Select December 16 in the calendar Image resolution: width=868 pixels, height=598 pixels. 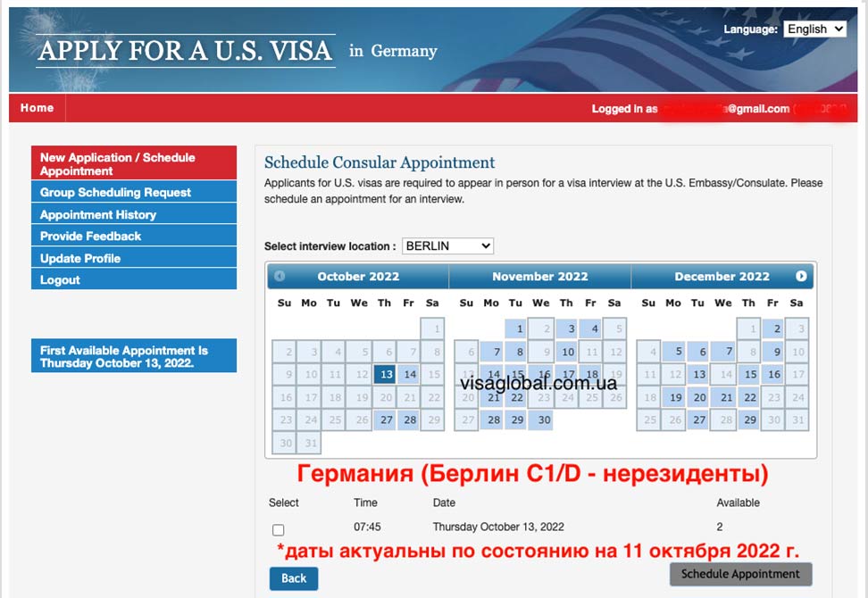(773, 374)
